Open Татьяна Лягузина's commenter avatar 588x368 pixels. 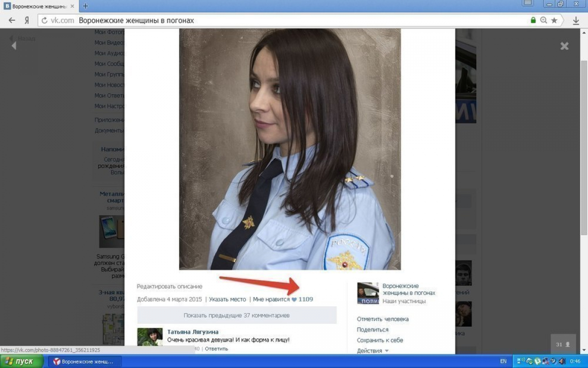tap(150, 338)
